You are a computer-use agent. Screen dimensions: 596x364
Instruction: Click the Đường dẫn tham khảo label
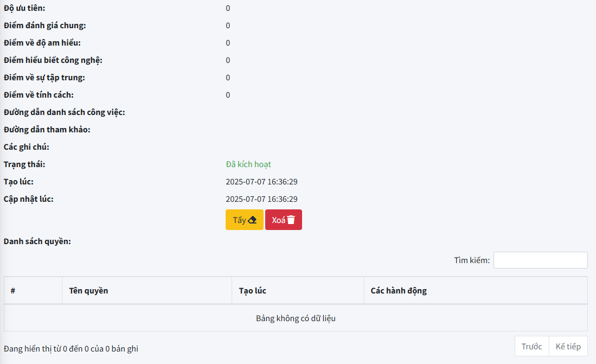click(47, 130)
